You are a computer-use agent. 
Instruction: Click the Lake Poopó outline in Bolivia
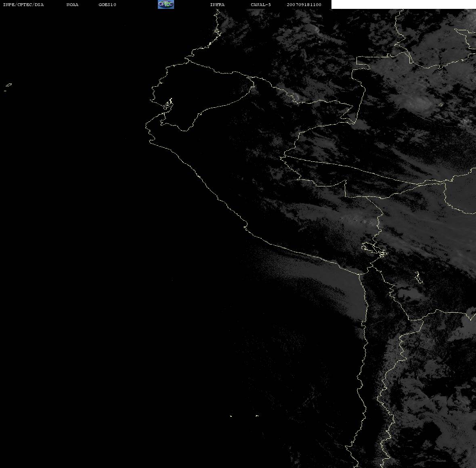point(418,277)
